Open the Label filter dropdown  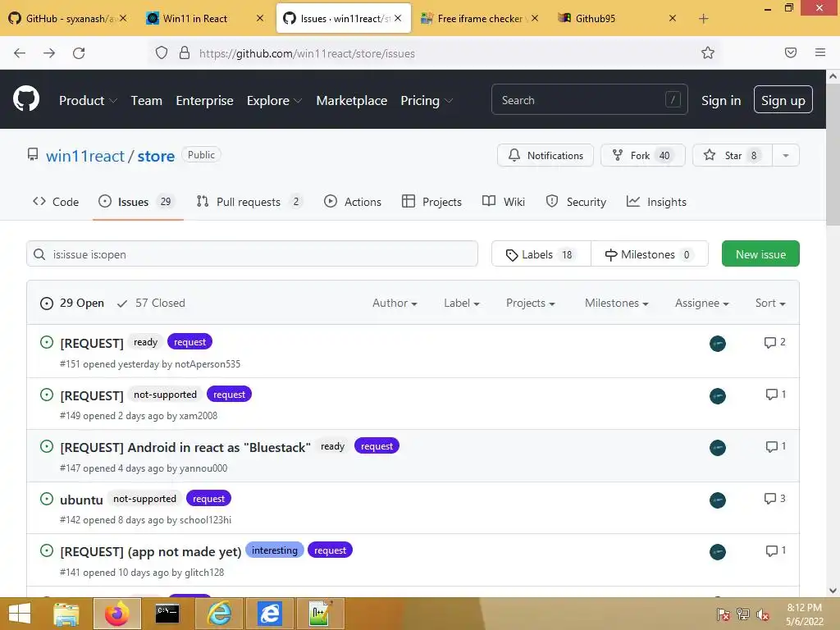pos(461,304)
